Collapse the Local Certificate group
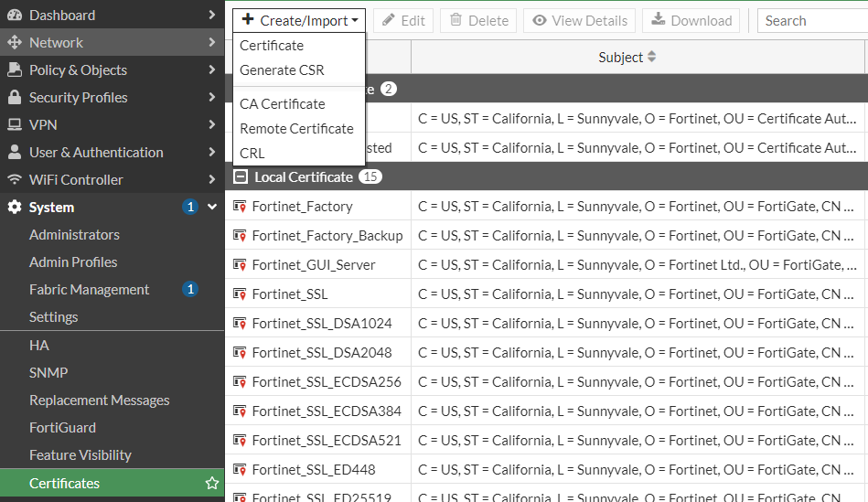 tap(241, 176)
